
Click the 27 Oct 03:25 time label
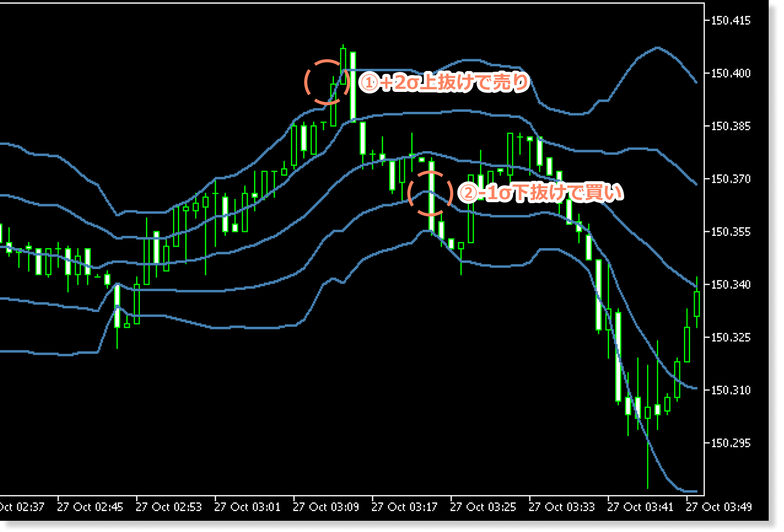(x=483, y=507)
